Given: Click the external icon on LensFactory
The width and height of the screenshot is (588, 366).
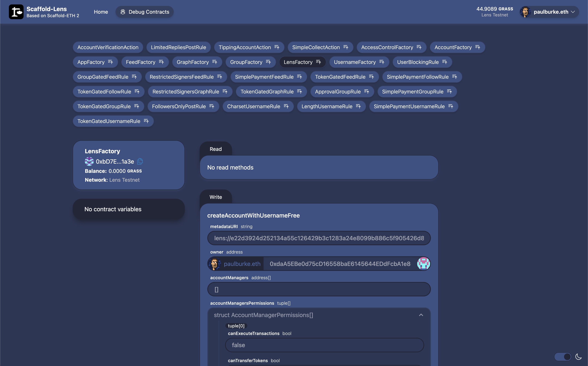Looking at the screenshot, I should click(318, 62).
